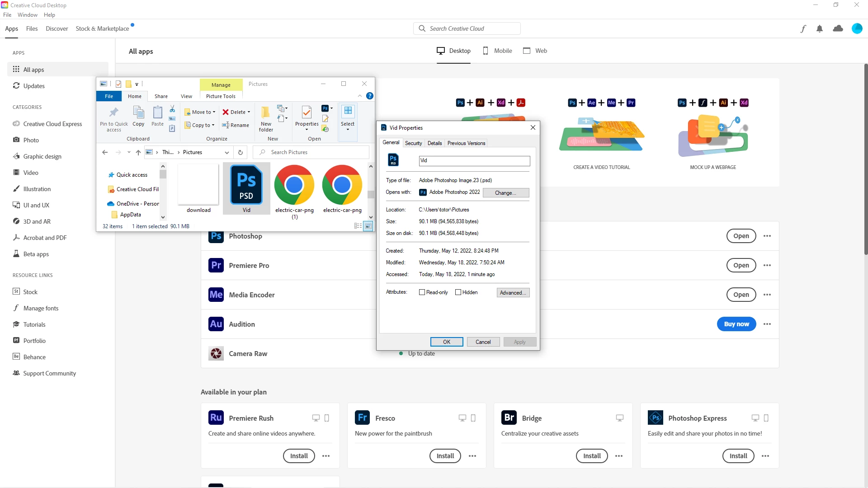Click the Explorer refresh icon
The height and width of the screenshot is (488, 868).
241,152
